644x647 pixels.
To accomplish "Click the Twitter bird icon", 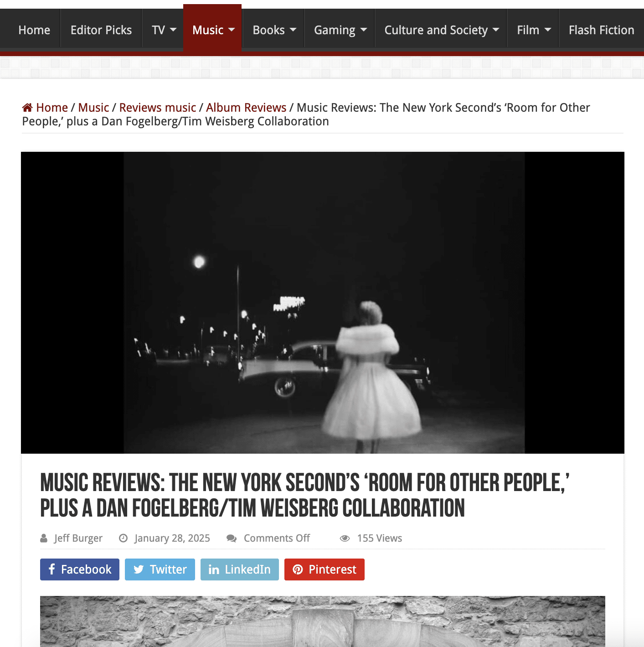I will tap(139, 569).
